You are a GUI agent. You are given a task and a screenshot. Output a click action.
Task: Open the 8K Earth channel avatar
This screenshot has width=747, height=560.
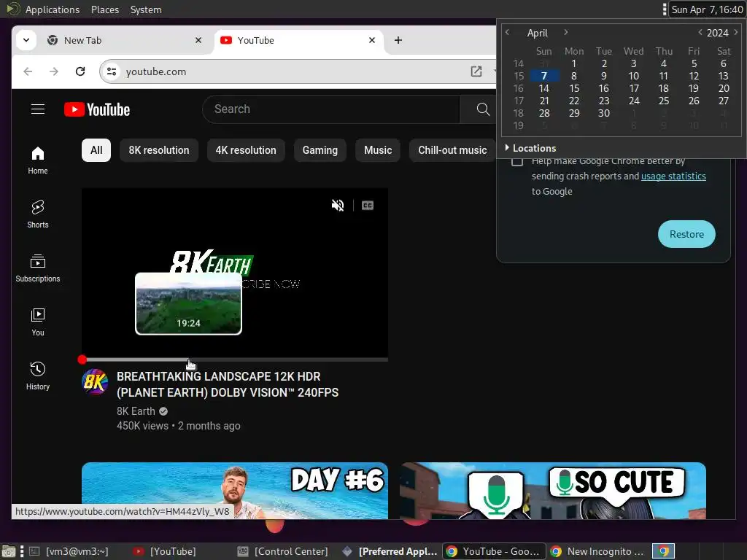click(95, 382)
